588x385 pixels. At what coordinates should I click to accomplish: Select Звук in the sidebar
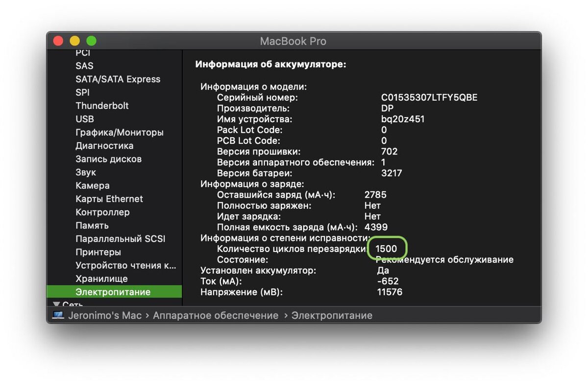click(86, 172)
